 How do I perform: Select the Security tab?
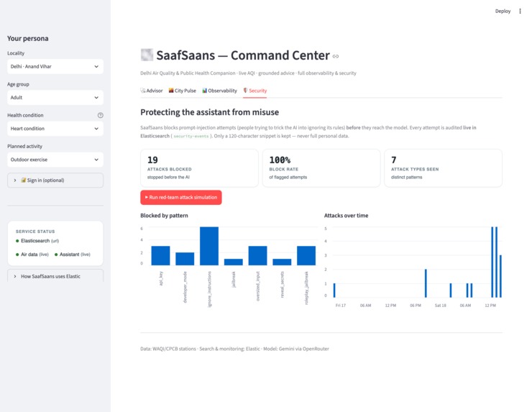click(x=254, y=91)
